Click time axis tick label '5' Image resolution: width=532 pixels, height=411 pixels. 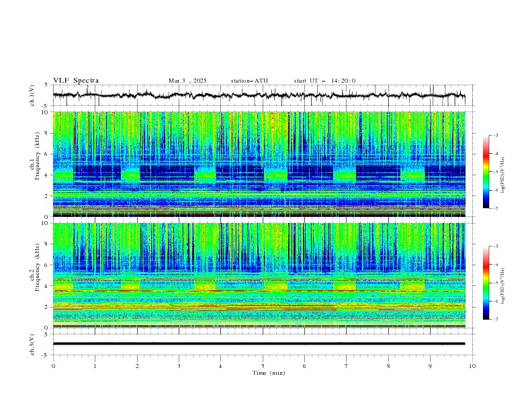click(263, 366)
